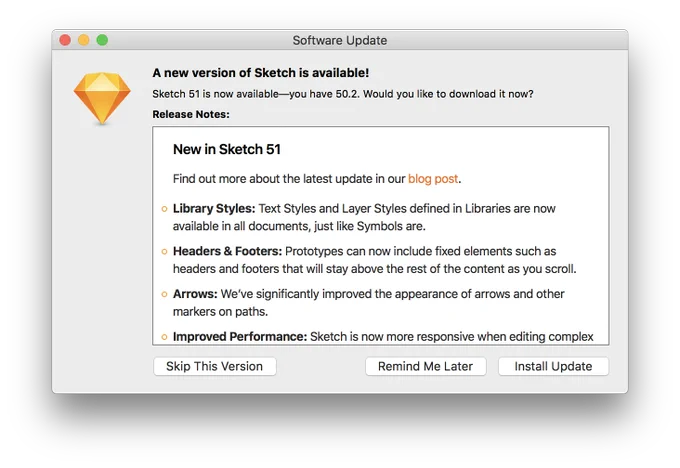
Task: Minimize the window with yellow button
Action: coord(84,40)
